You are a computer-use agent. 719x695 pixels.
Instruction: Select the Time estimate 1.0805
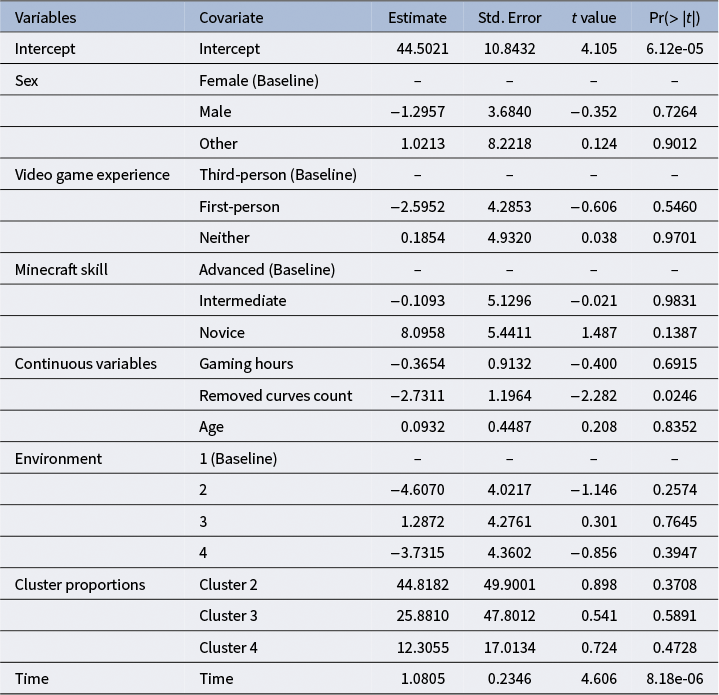(423, 679)
